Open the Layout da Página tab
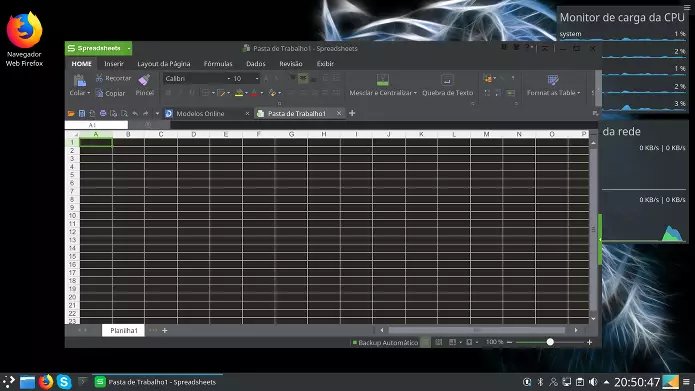Image resolution: width=695 pixels, height=391 pixels. click(164, 64)
